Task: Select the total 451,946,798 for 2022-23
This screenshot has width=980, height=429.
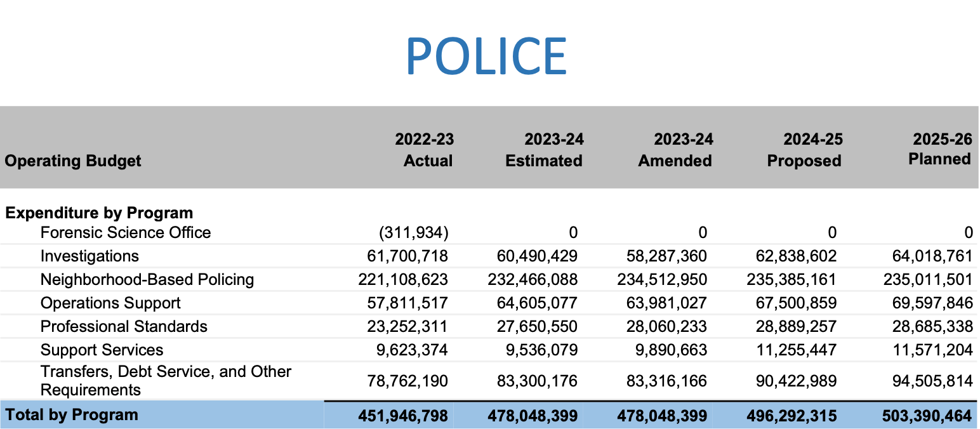Action: 403,416
